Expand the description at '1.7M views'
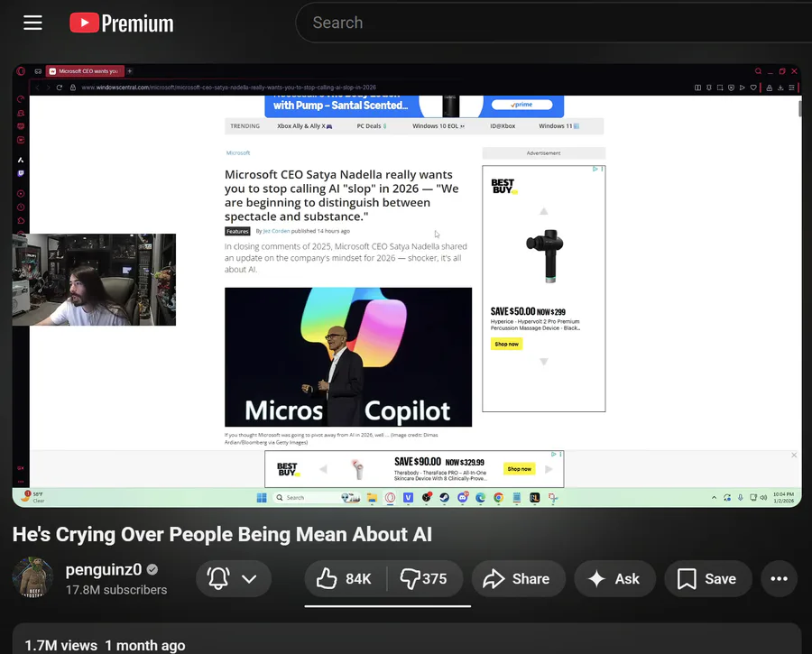Viewport: 812px width, 654px height. pos(61,645)
